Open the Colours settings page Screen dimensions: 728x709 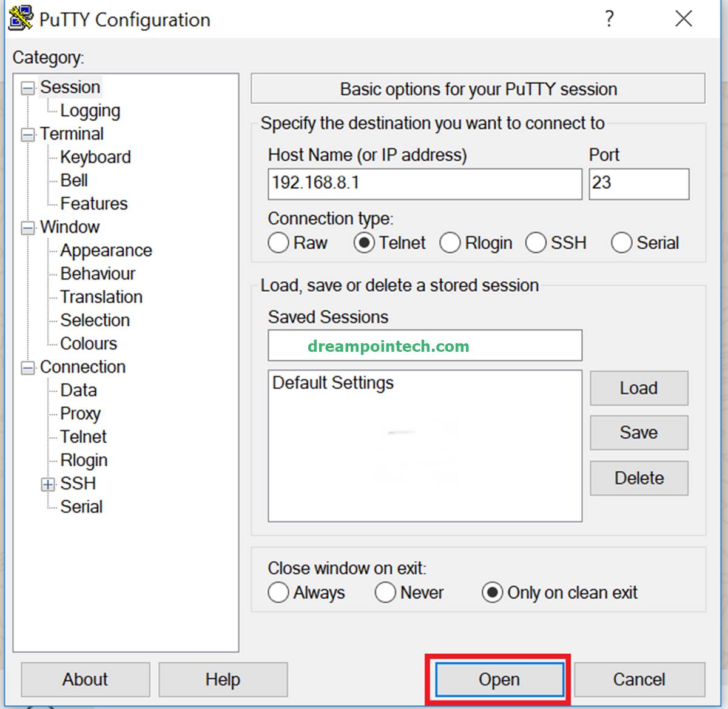click(89, 343)
